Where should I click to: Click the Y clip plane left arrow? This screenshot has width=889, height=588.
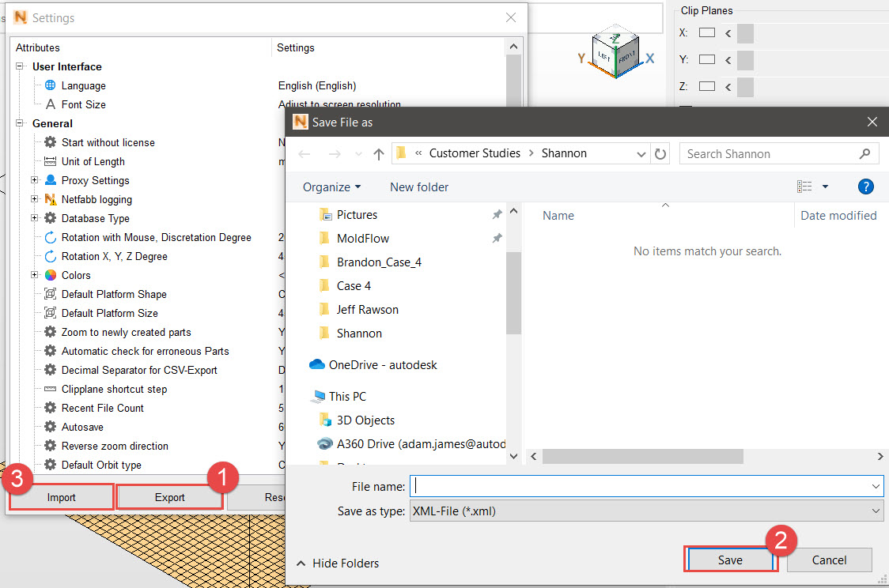point(728,59)
